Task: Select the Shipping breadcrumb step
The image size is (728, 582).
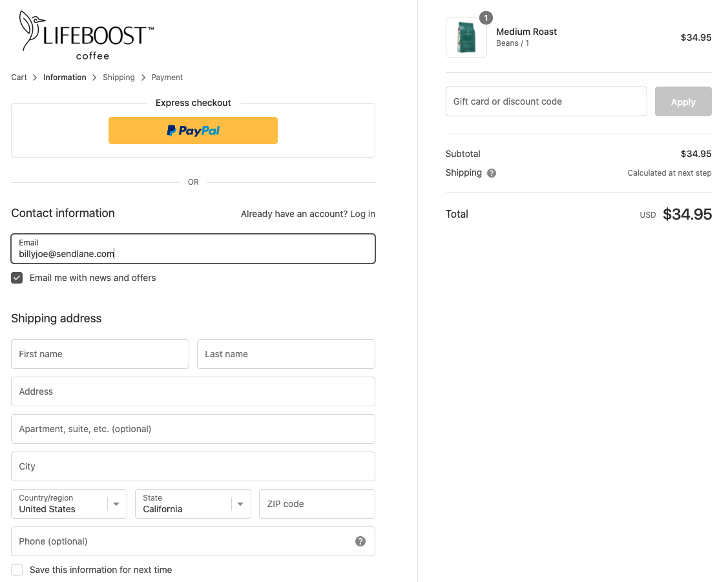Action: tap(119, 78)
